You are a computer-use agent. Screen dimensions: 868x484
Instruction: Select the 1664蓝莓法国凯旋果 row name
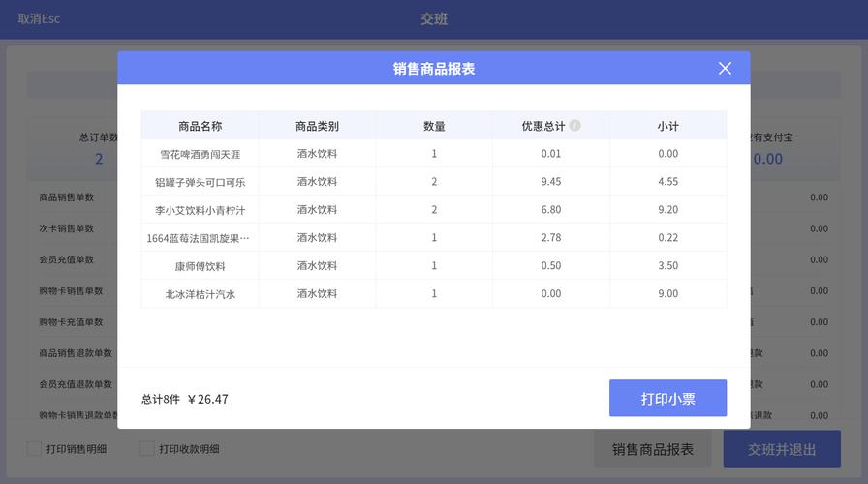pyautogui.click(x=198, y=238)
